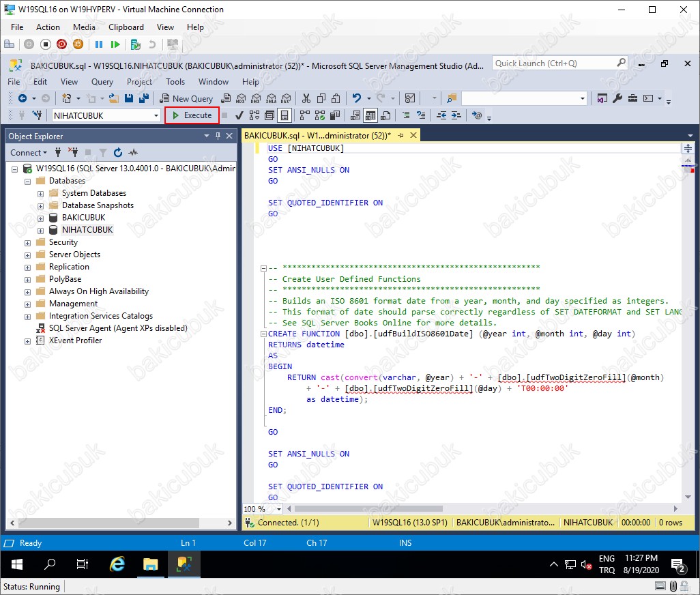Click the Save All icon

(144, 98)
